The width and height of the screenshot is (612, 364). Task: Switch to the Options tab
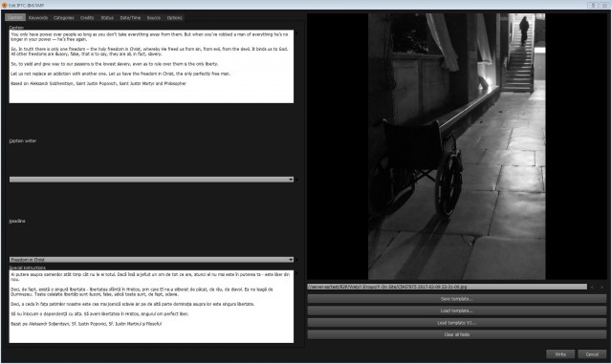pyautogui.click(x=174, y=17)
